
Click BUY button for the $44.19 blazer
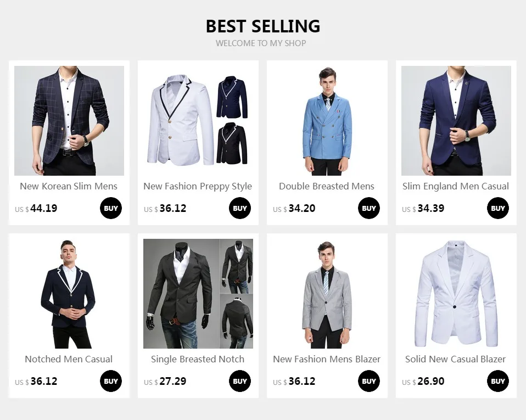coord(111,208)
